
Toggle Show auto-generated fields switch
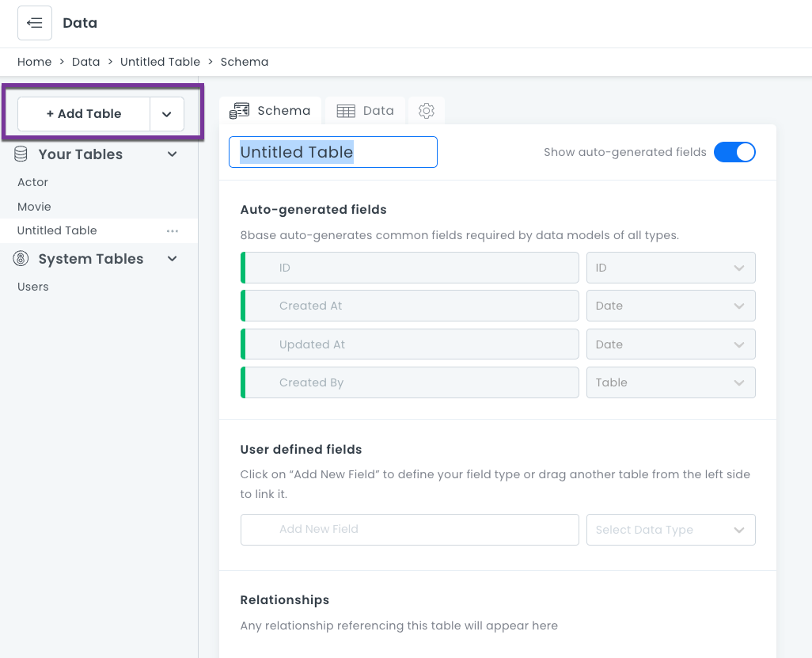(734, 152)
